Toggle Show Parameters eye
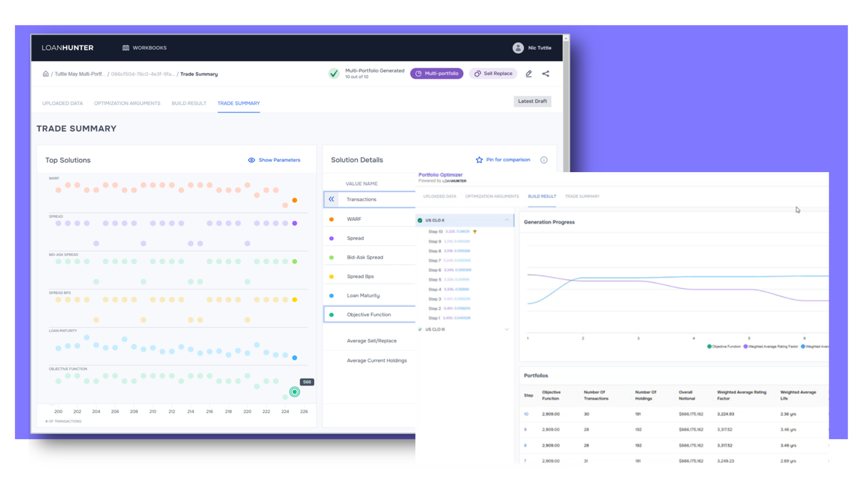 point(251,160)
